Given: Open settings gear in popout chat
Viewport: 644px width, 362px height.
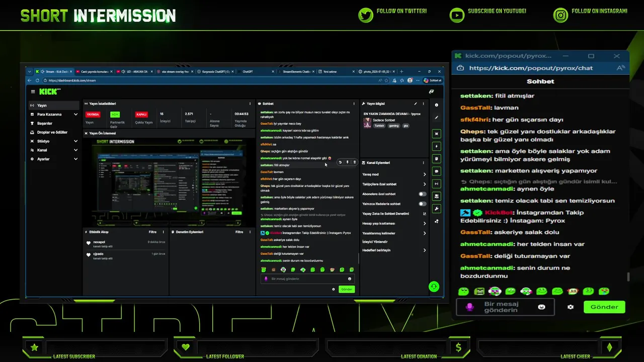Looking at the screenshot, I should [571, 307].
